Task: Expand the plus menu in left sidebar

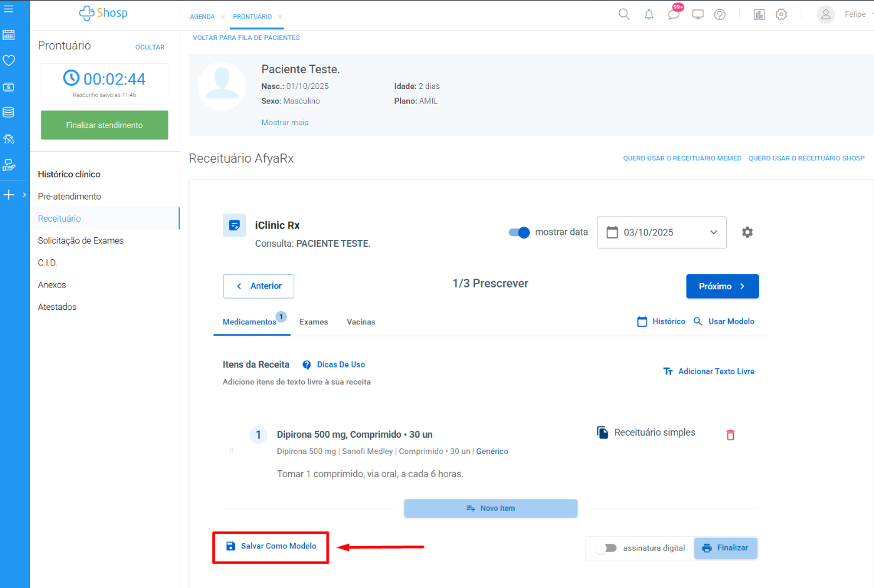Action: [x=9, y=195]
